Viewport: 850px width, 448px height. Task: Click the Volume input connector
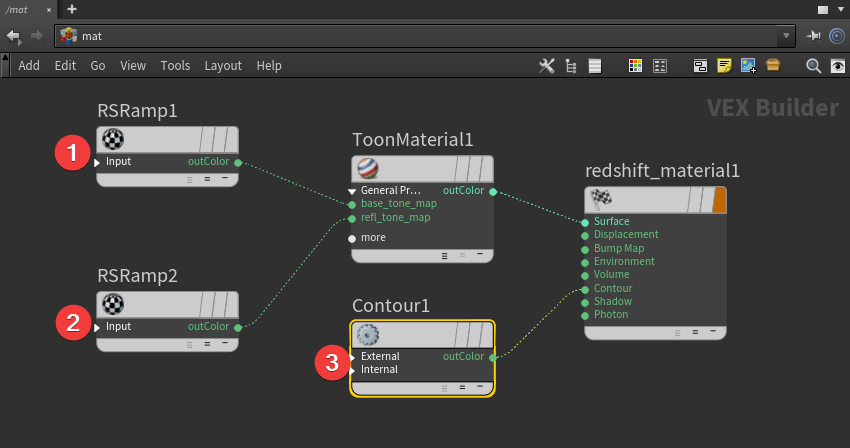[585, 276]
